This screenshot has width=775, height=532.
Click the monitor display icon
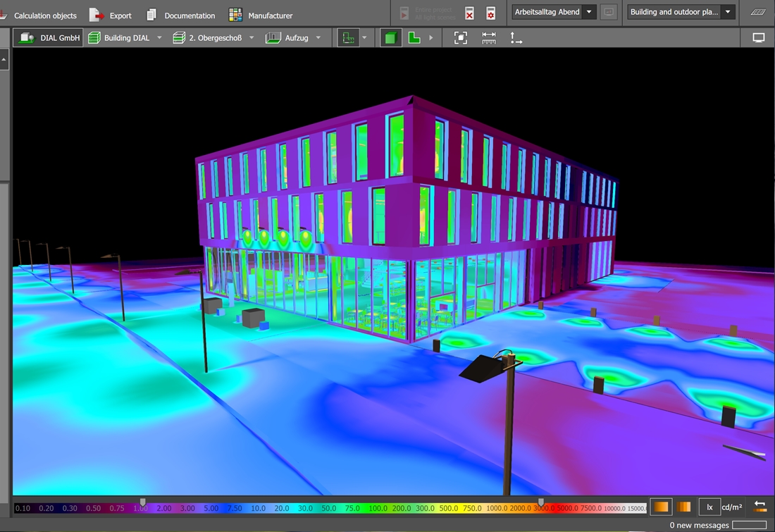[759, 38]
